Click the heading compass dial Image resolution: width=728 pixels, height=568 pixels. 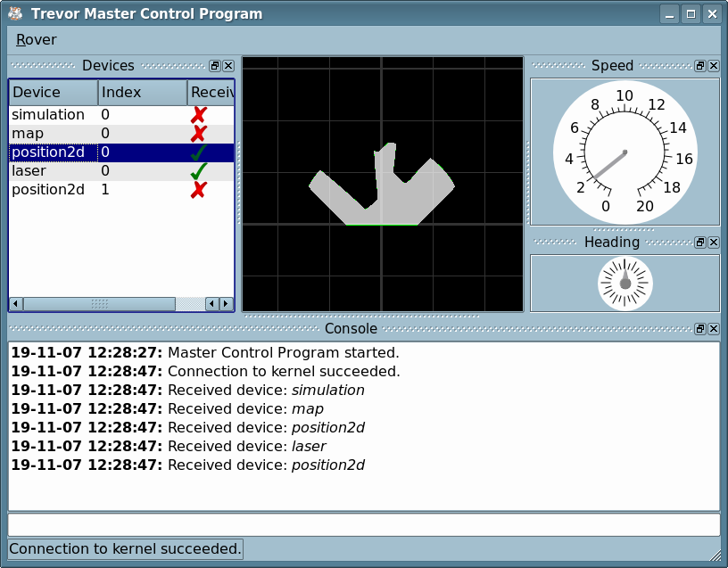625,283
